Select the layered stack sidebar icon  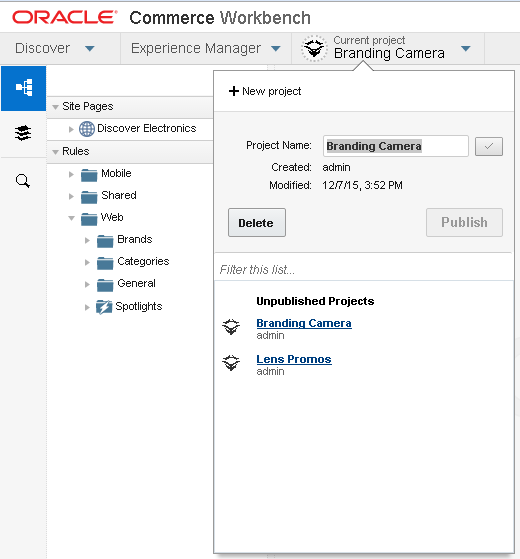click(23, 133)
